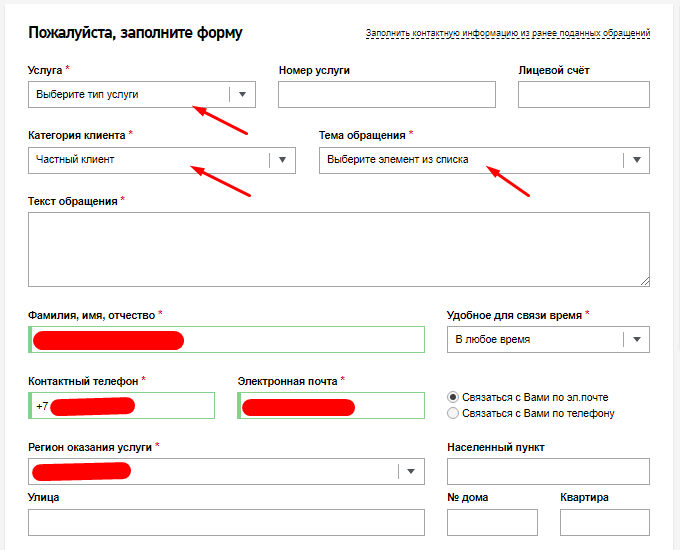Expand the Регион оказания услуги dropdown
Image resolution: width=680 pixels, height=550 pixels.
[411, 471]
